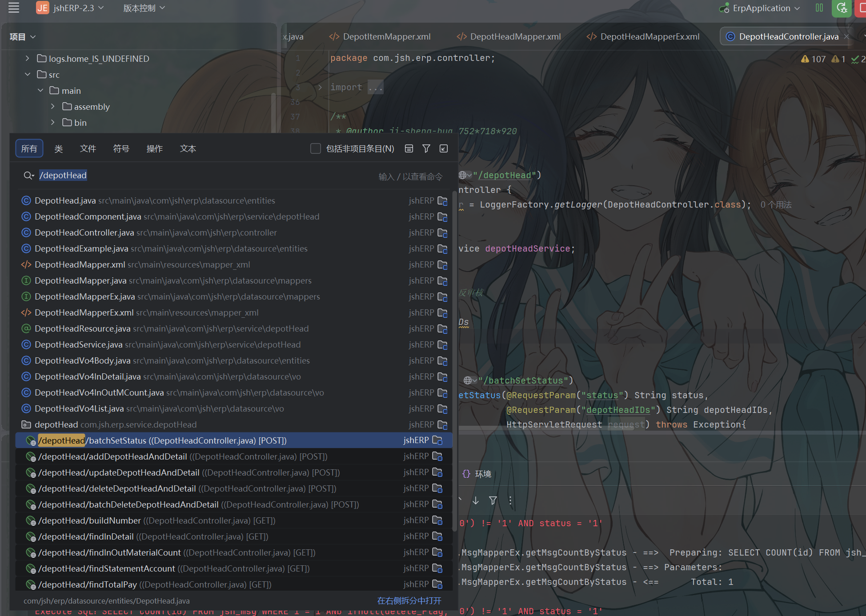Click the console more options dots icon
Screen dimensions: 866x616
point(510,501)
